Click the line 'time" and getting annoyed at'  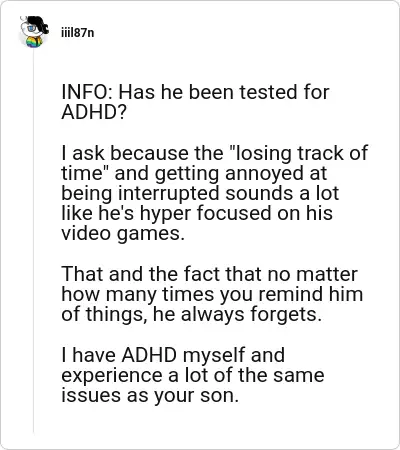(194, 173)
